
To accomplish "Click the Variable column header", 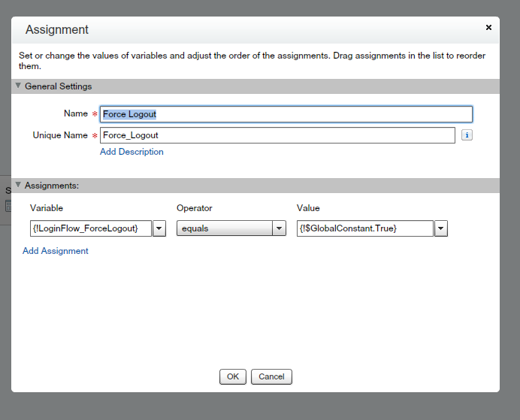I will 47,208.
